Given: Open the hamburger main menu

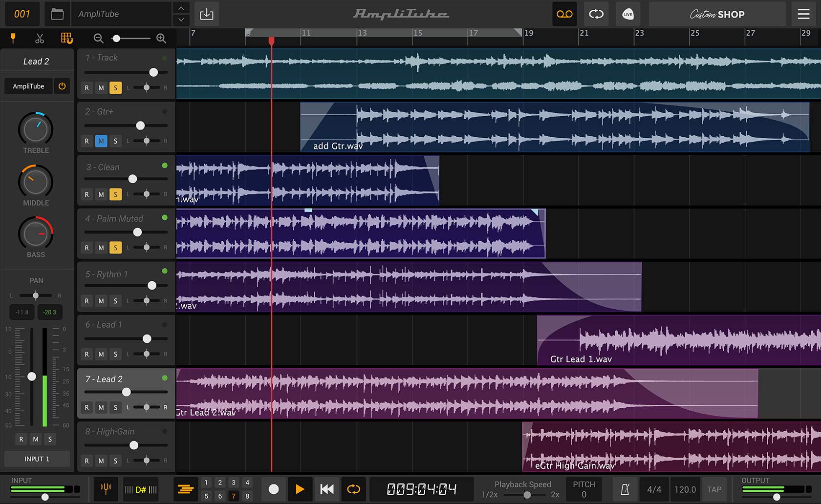Looking at the screenshot, I should [804, 14].
